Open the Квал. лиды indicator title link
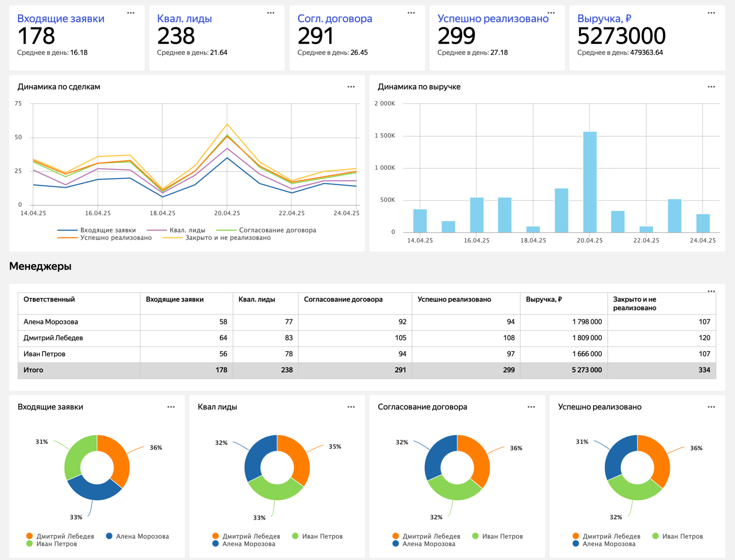Screen dimensions: 735x560 point(185,19)
